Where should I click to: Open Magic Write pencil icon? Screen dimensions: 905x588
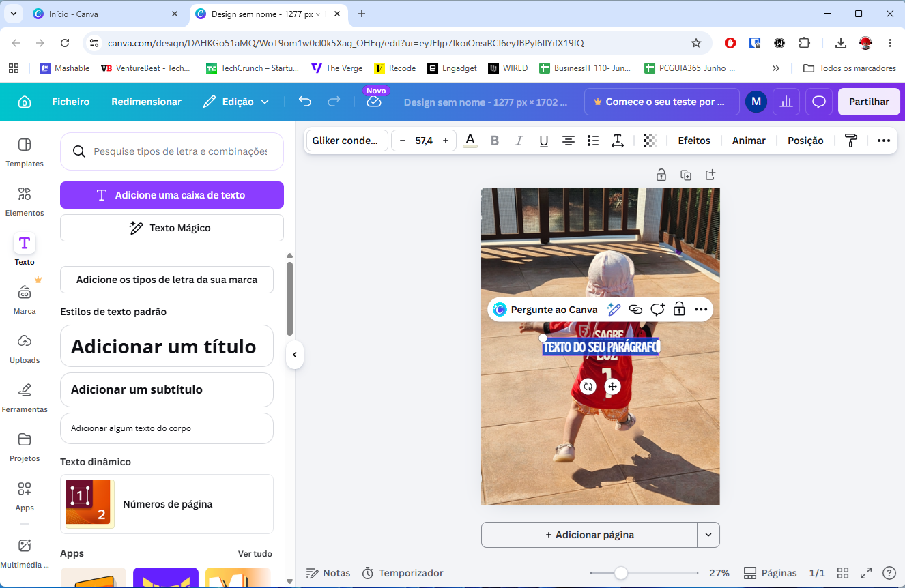[x=614, y=310]
